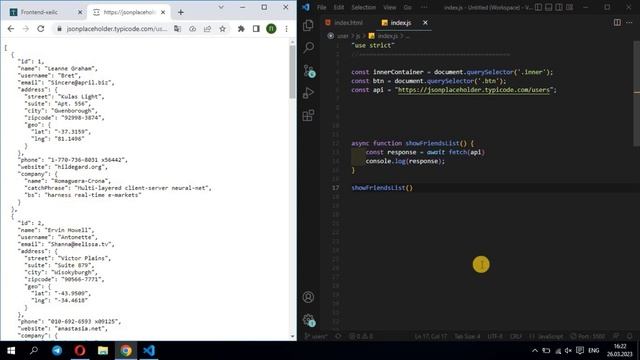Click the VS Code minimap scrollbar
Screen dimensions: 640x360
(x=637, y=93)
